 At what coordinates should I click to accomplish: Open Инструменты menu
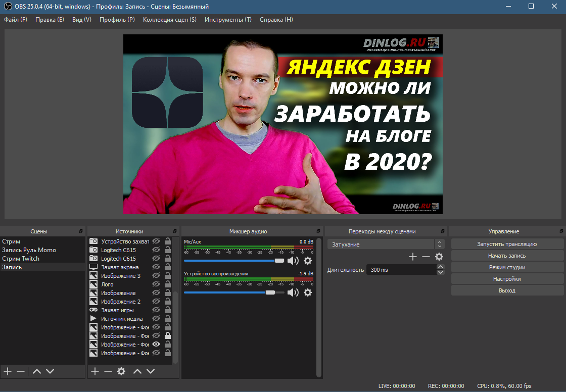click(228, 20)
